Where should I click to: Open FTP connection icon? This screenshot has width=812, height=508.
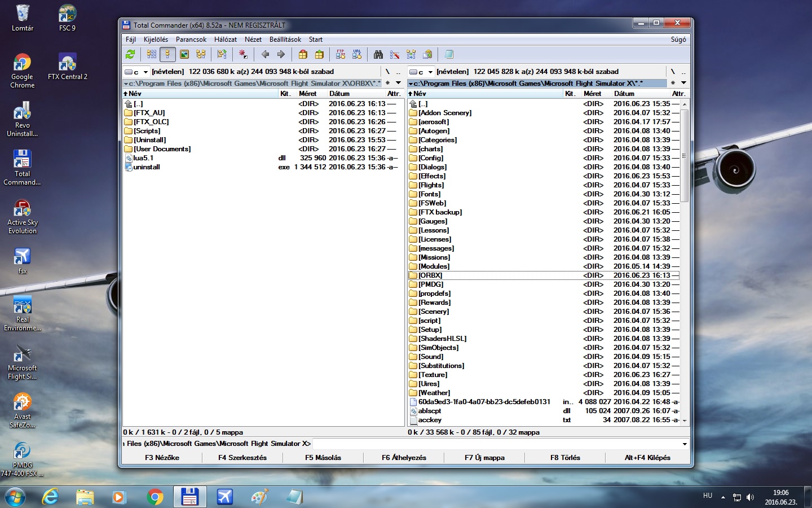341,54
